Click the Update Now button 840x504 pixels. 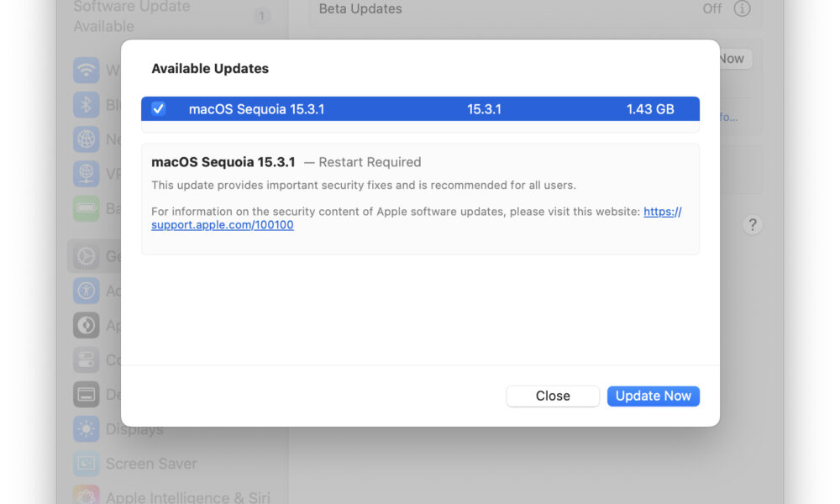click(653, 396)
